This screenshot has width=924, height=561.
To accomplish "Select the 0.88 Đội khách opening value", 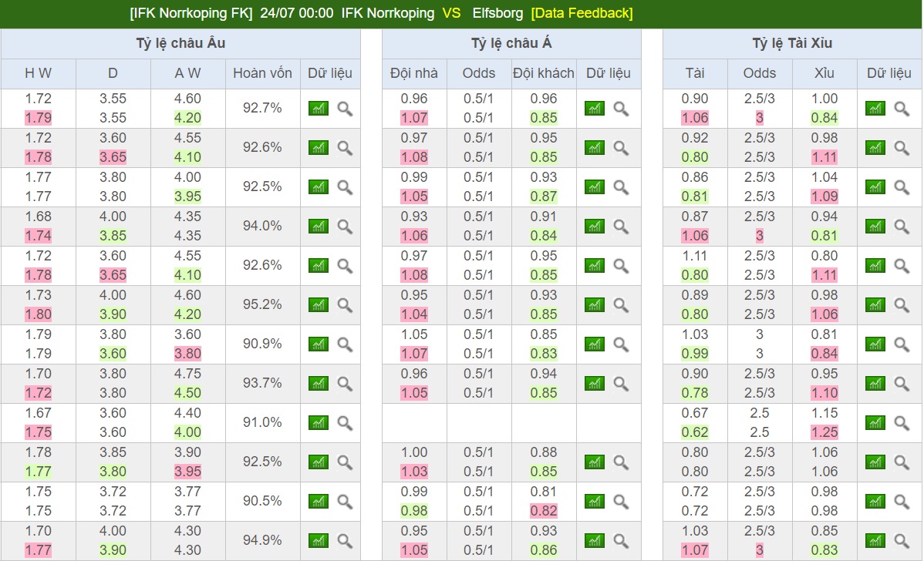I will click(543, 452).
